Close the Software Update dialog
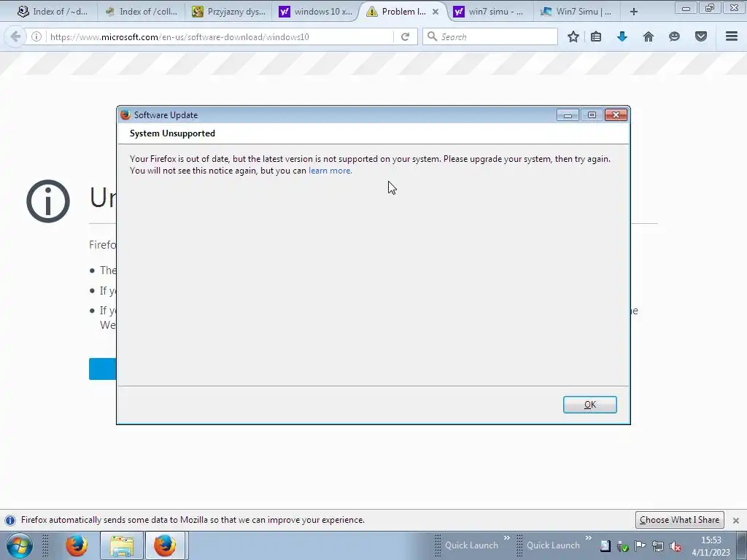Image resolution: width=747 pixels, height=560 pixels. pyautogui.click(x=616, y=114)
